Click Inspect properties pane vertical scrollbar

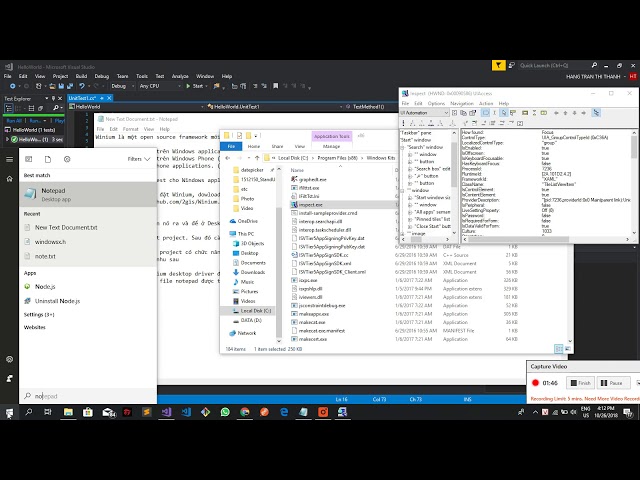tap(634, 183)
